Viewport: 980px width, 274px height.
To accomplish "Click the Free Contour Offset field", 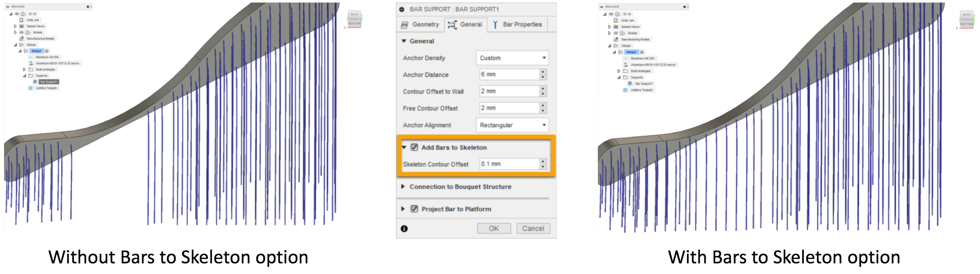I will tap(509, 108).
